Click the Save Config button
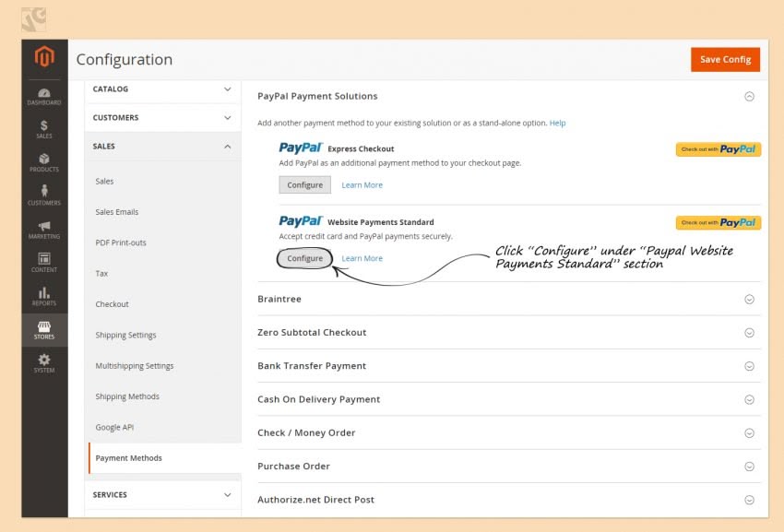The height and width of the screenshot is (532, 784). pyautogui.click(x=726, y=60)
